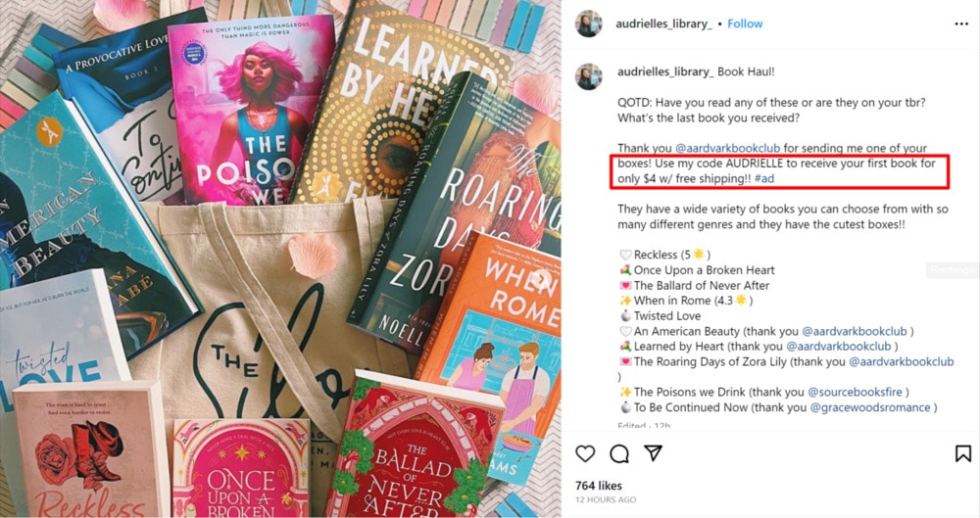Open audrielles_library_ username in the post header
This screenshot has height=518, width=980.
[663, 24]
